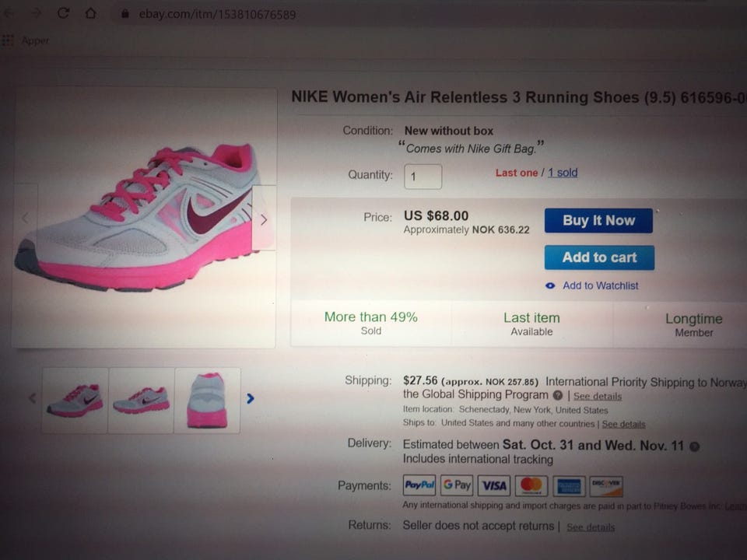Click 'Includes international tracking' text
The height and width of the screenshot is (560, 747).
click(x=478, y=459)
